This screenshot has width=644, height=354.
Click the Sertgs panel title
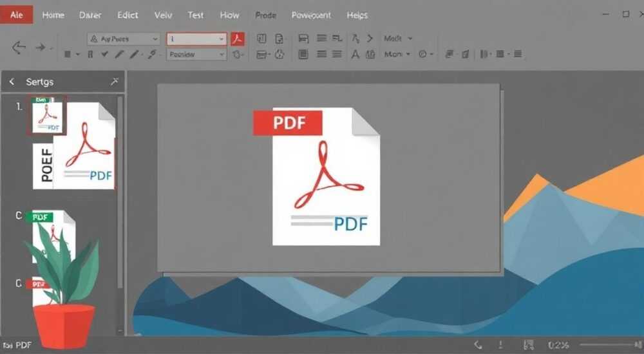point(39,82)
